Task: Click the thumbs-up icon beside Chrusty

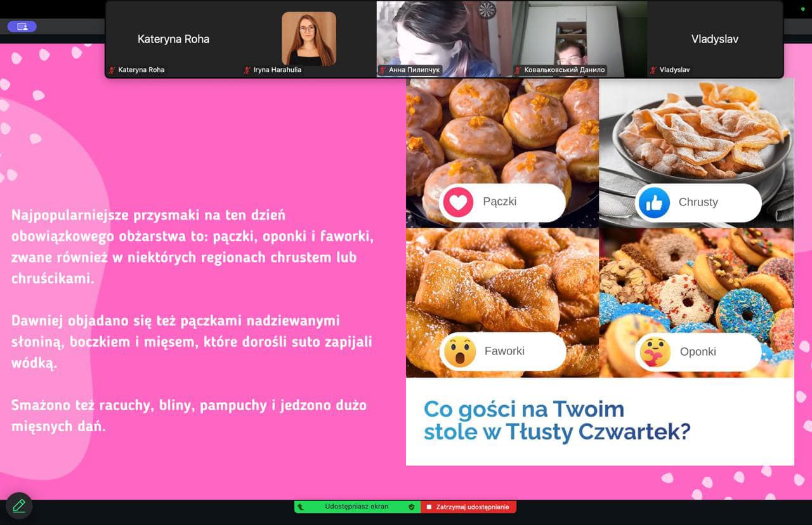Action: point(654,203)
